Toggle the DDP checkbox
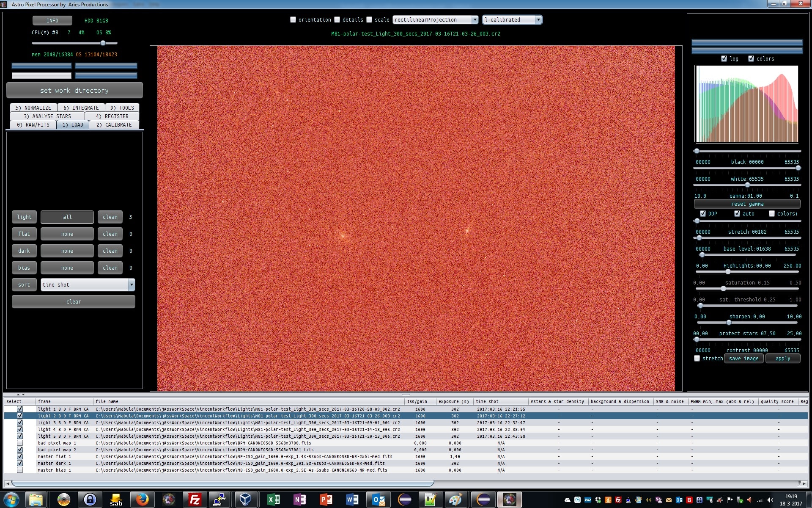Image resolution: width=812 pixels, height=508 pixels. [703, 213]
